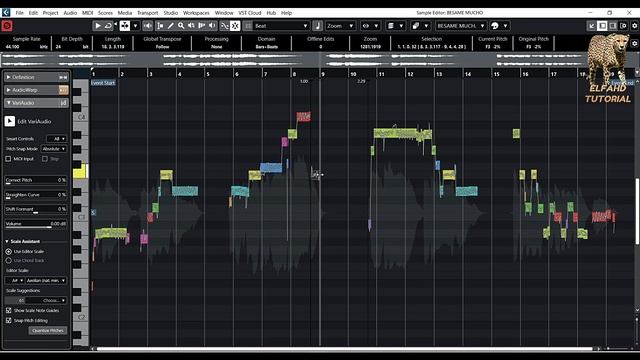Click the grid type icon beside Beat

click(x=248, y=26)
